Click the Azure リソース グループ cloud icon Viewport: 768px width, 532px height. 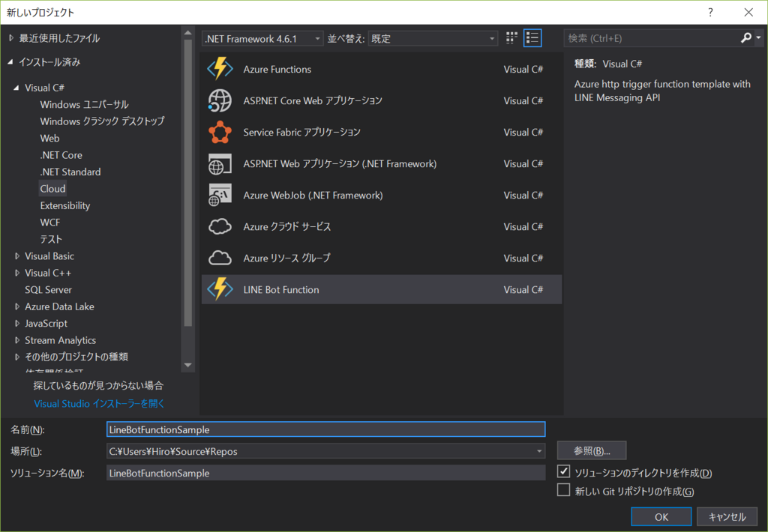coord(220,258)
